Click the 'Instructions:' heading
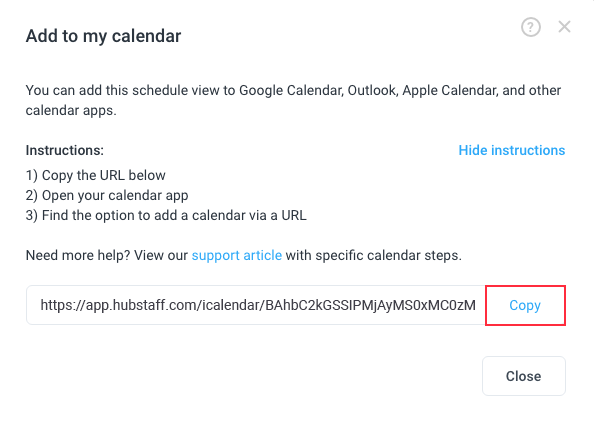The width and height of the screenshot is (594, 423). 65,150
